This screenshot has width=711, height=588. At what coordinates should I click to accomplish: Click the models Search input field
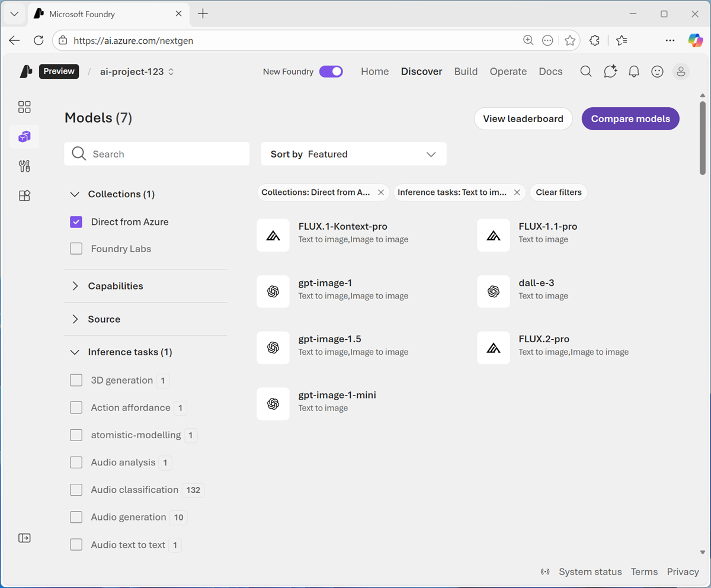pos(166,154)
